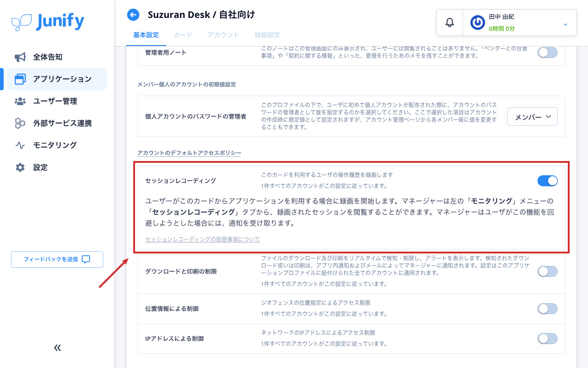This screenshot has height=368, width=588.
Task: Click the メンバー個人のアカウントの初期値設定 heading
Action: (x=187, y=84)
